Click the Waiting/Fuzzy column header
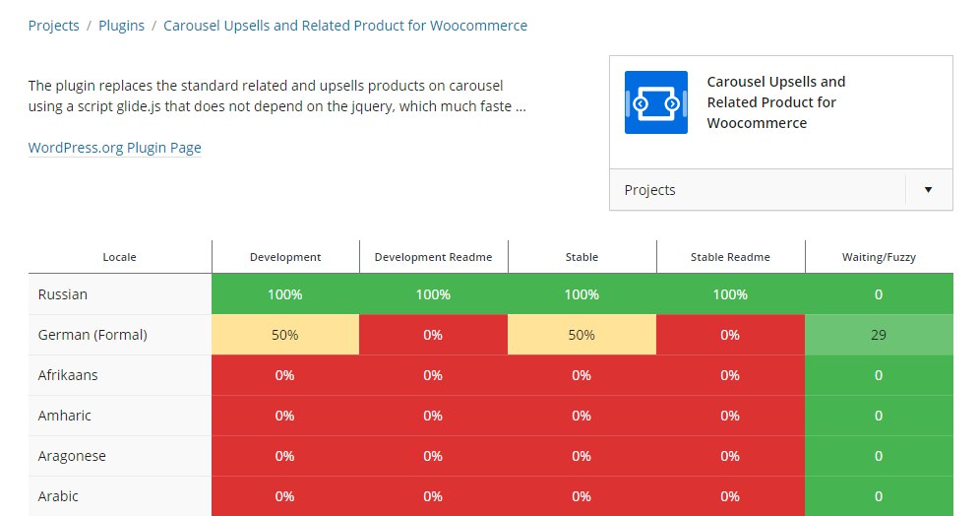This screenshot has width=980, height=516. (879, 257)
